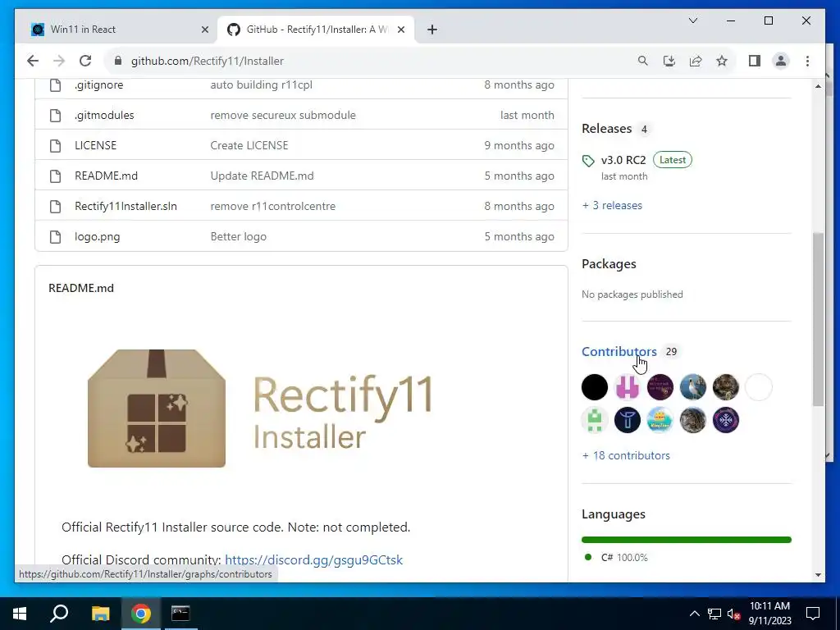Viewport: 840px width, 630px height.
Task: Click the padlock site info icon
Action: 118,61
